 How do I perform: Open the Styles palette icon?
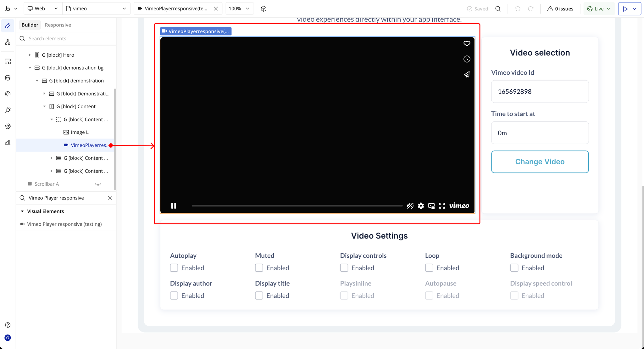[8, 94]
